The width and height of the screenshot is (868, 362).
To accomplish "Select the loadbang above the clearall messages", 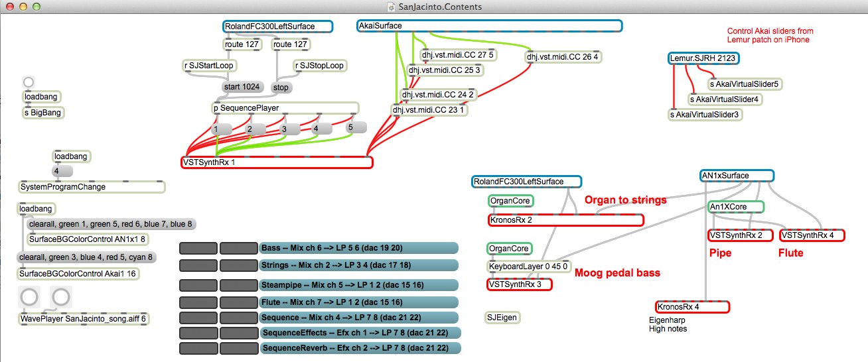I will point(36,209).
